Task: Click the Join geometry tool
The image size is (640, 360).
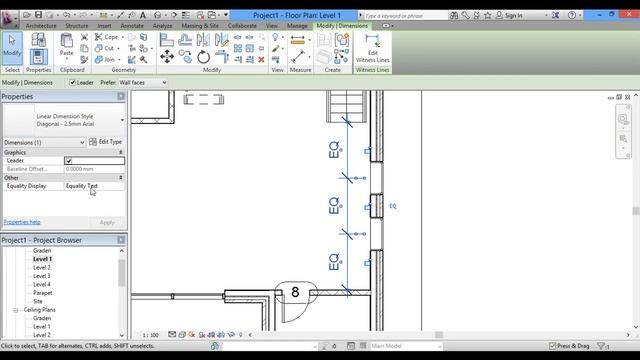Action: tap(105, 60)
